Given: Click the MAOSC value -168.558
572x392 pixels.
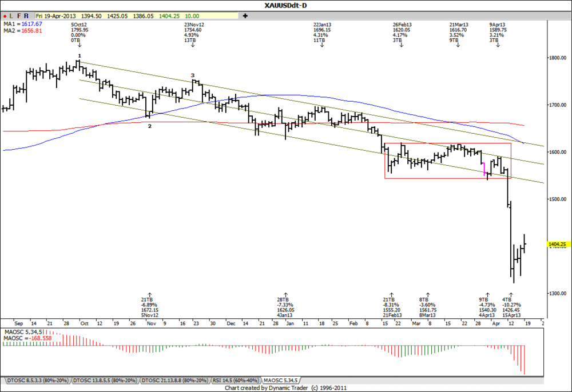Looking at the screenshot, I should [41, 338].
